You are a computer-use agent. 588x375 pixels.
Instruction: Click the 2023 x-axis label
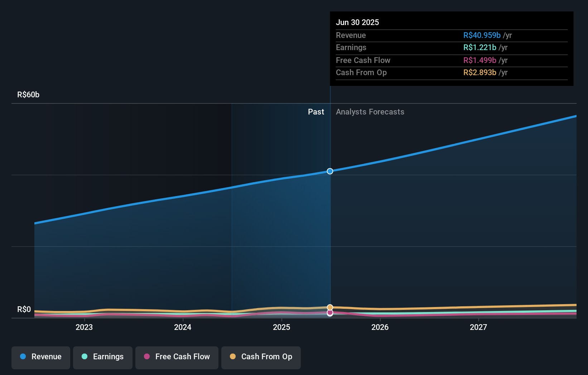tap(84, 327)
